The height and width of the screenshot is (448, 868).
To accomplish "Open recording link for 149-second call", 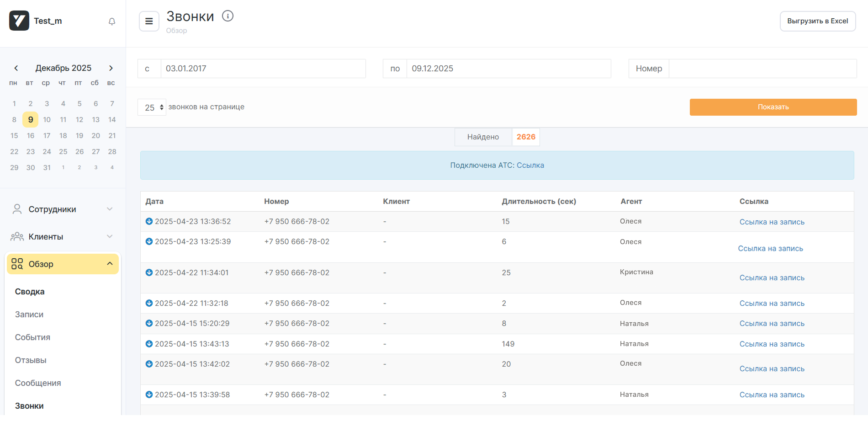I will coord(772,344).
